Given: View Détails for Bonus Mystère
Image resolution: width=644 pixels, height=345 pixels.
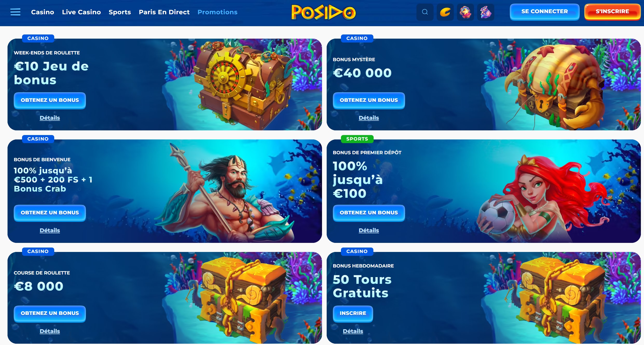Looking at the screenshot, I should (369, 118).
